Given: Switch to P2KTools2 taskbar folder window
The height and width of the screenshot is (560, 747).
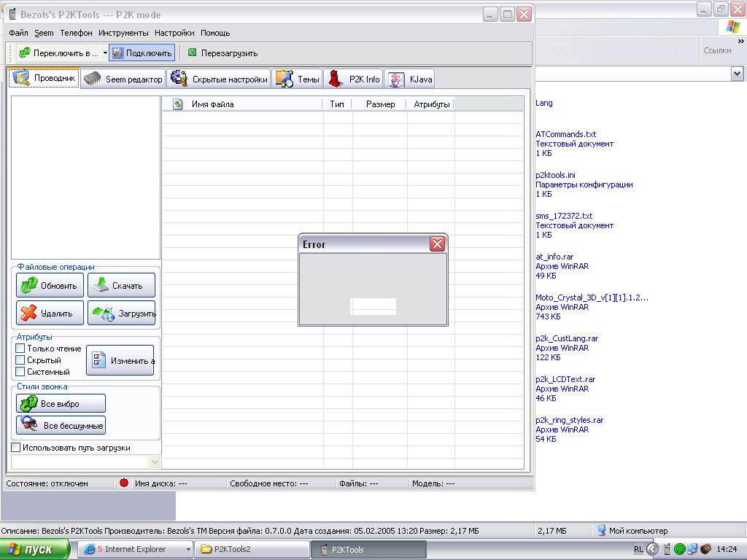Looking at the screenshot, I should (252, 549).
